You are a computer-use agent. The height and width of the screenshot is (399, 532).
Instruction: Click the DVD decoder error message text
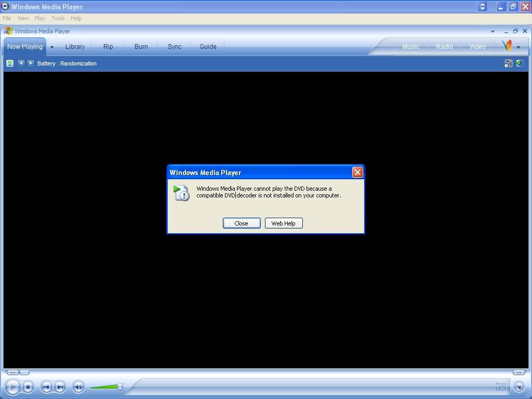(269, 192)
